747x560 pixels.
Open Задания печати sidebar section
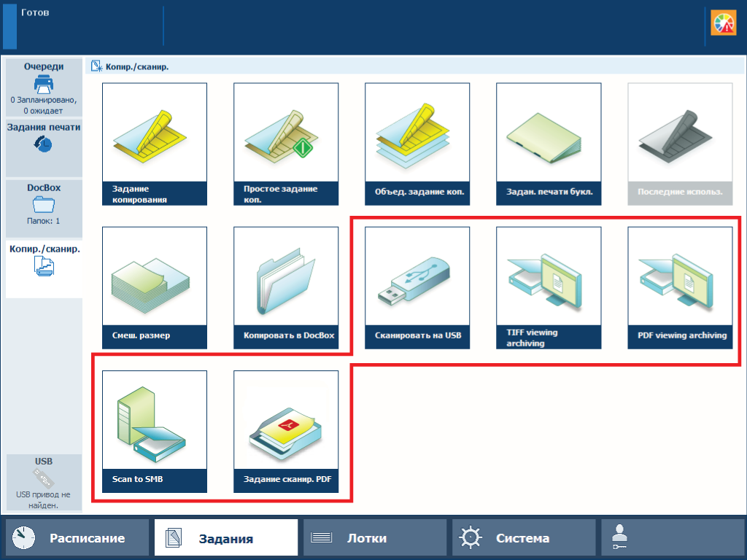coord(44,148)
